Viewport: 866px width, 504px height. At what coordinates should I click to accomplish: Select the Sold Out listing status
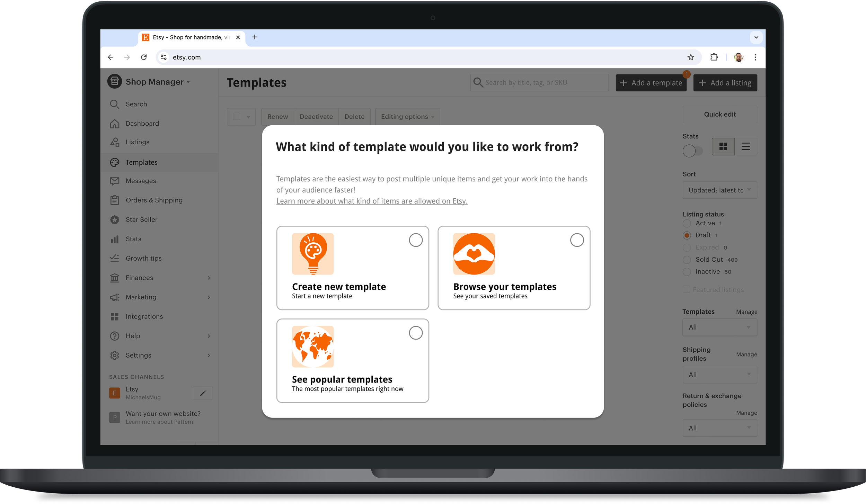point(687,260)
